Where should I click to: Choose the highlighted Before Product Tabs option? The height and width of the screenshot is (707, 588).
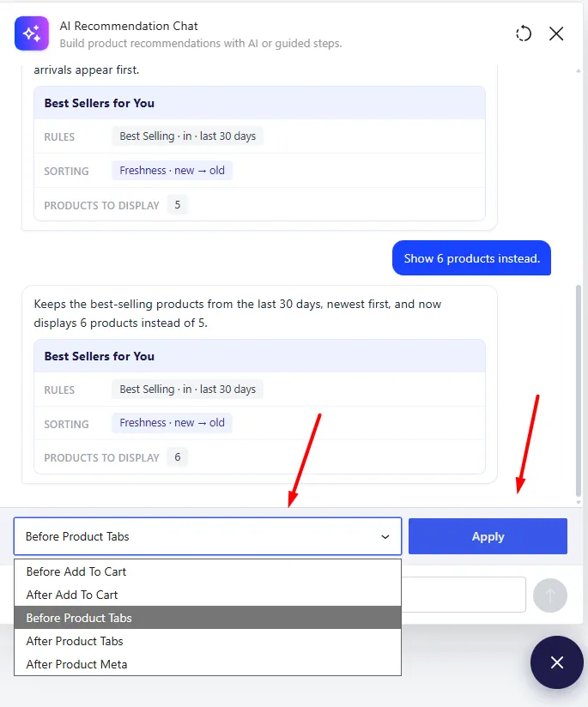[208, 618]
